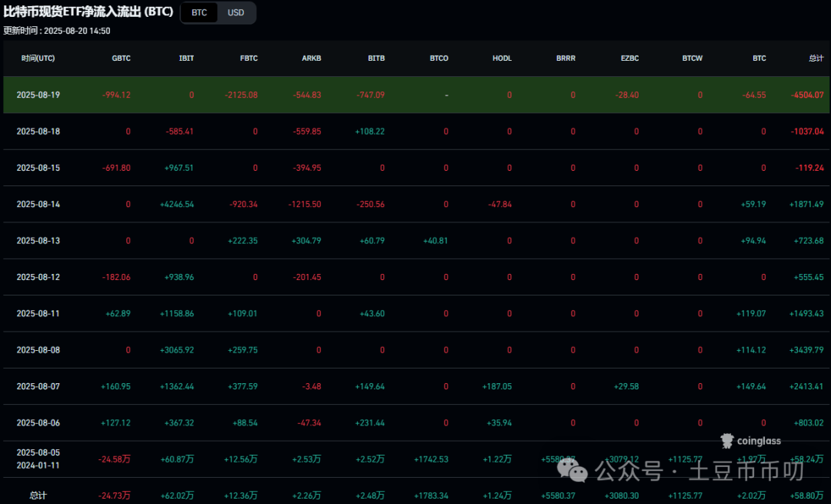
Task: Select the BTC unit toggle option
Action: coord(199,12)
